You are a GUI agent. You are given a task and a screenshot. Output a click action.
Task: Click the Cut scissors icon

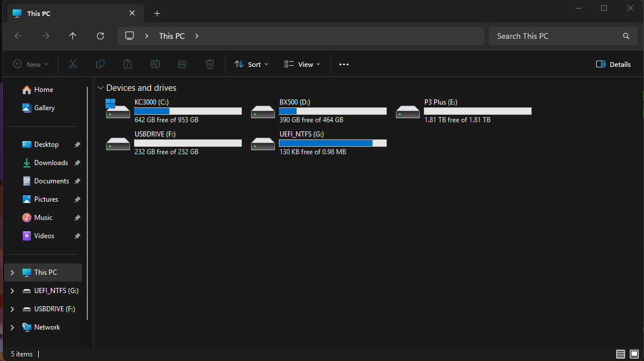(72, 64)
